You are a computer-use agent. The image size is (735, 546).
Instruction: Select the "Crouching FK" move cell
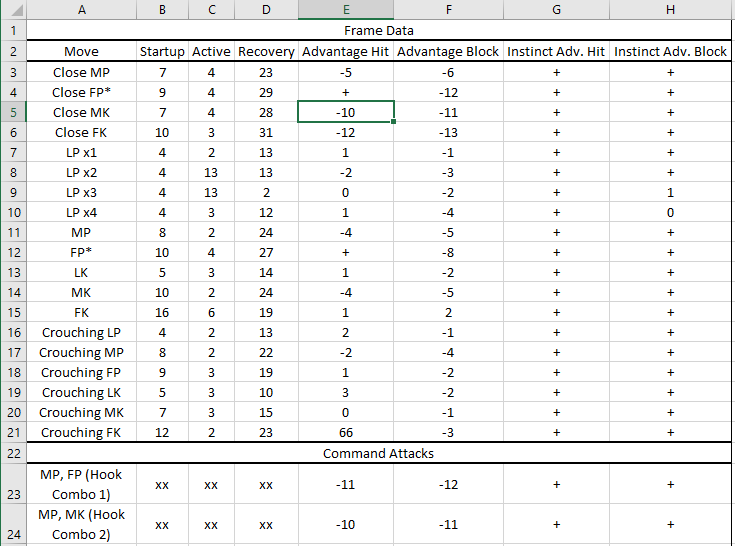pyautogui.click(x=81, y=433)
